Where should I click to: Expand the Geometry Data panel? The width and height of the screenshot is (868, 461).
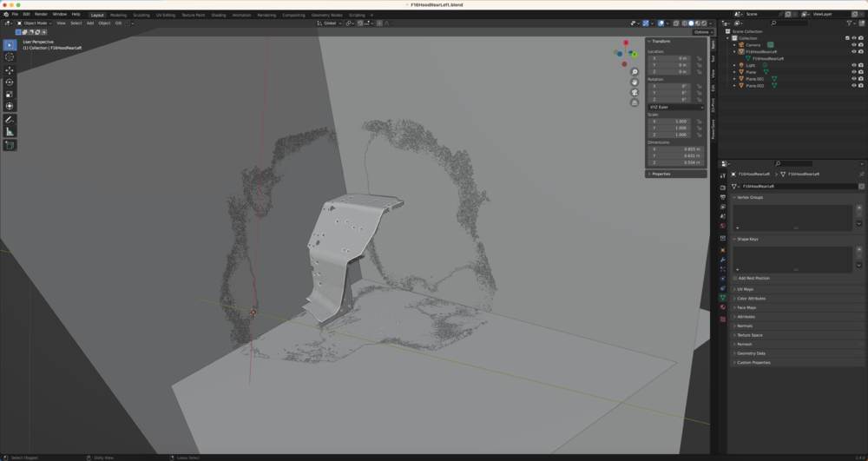751,353
